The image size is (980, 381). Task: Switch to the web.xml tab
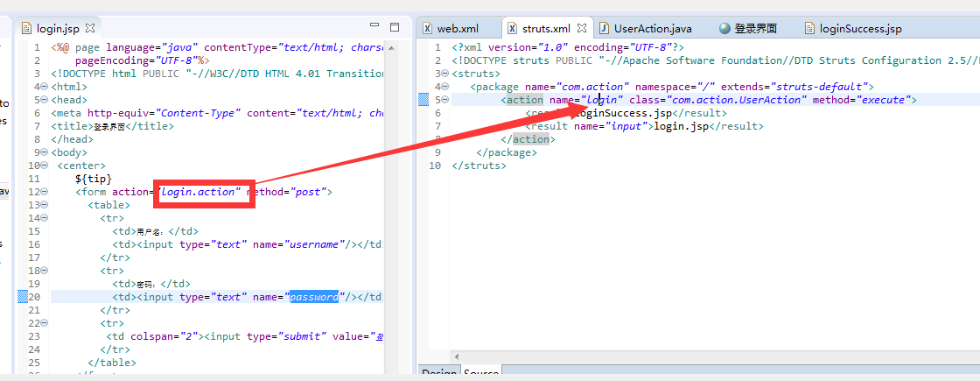pos(458,28)
